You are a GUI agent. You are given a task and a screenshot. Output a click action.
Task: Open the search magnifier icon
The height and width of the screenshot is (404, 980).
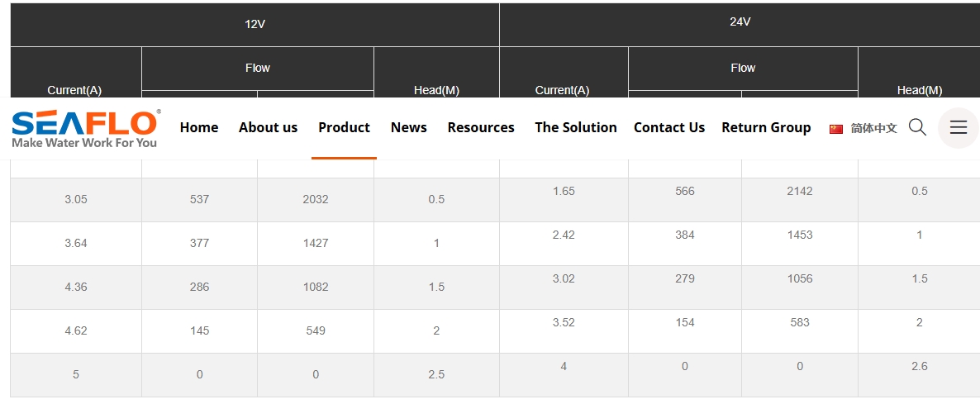(x=917, y=126)
